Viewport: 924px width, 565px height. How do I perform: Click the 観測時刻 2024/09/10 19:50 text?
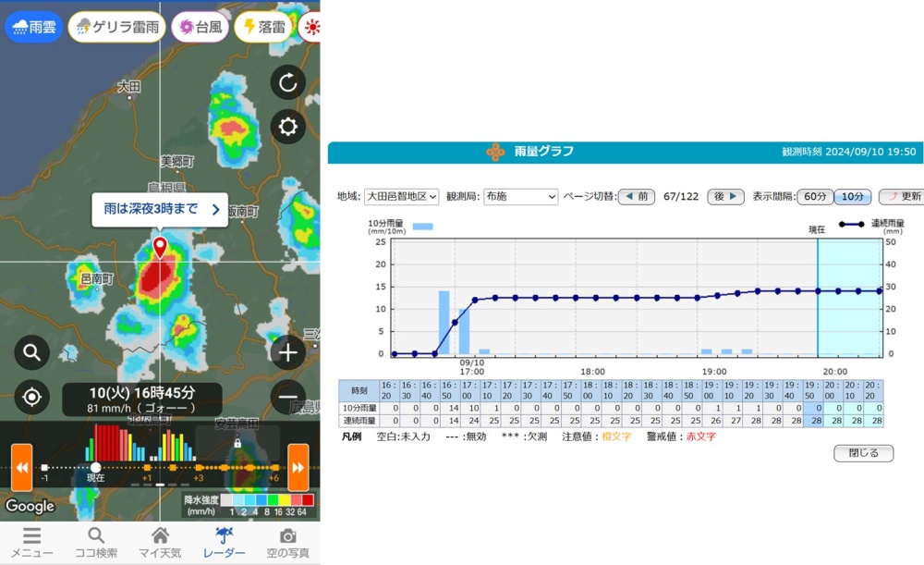(849, 152)
